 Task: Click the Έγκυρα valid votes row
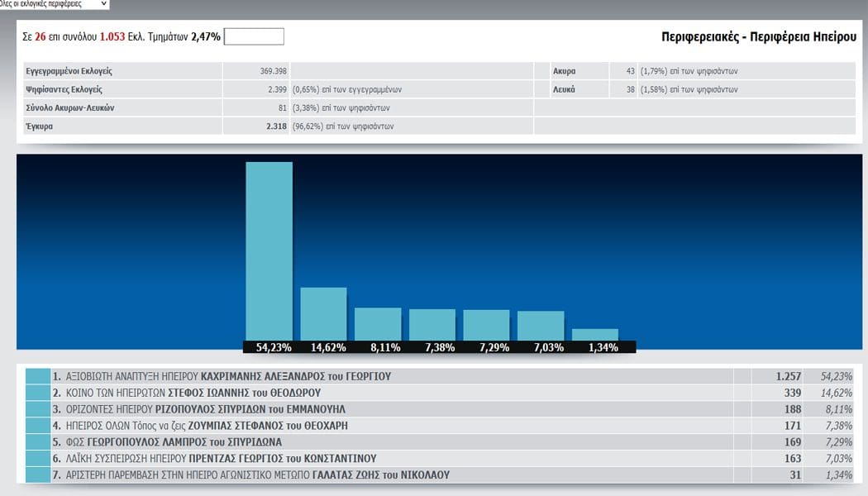(124, 126)
